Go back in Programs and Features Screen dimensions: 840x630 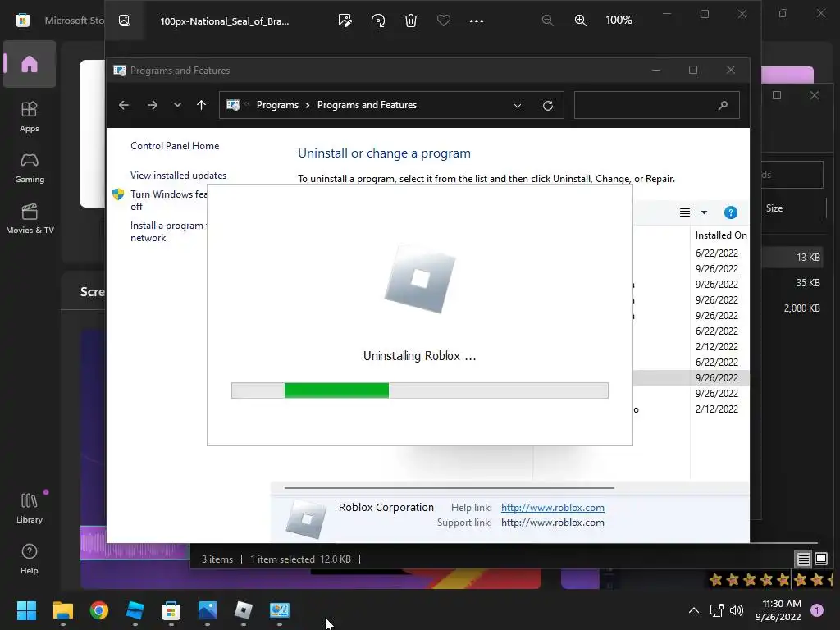click(124, 105)
